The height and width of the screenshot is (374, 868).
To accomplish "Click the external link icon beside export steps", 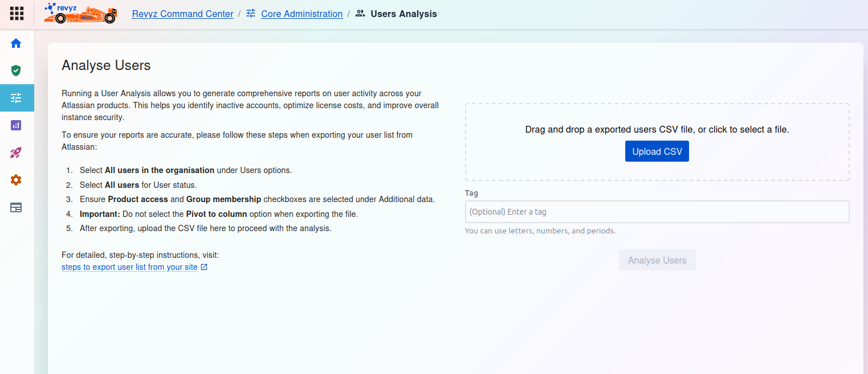I will [204, 267].
